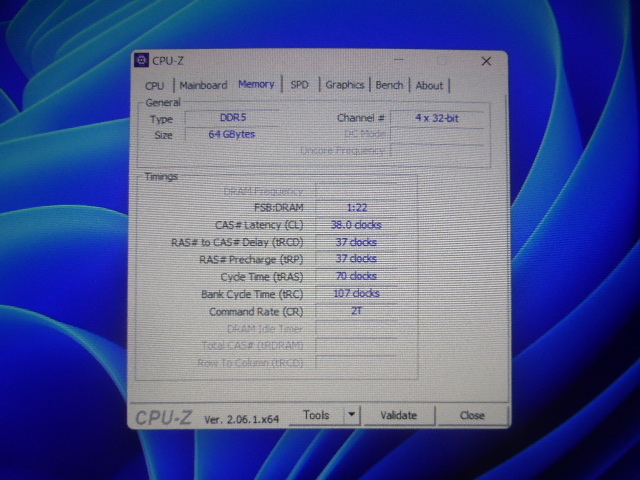The height and width of the screenshot is (480, 640).
Task: Click the Channel # value 4 x 32-bit
Action: [x=437, y=118]
